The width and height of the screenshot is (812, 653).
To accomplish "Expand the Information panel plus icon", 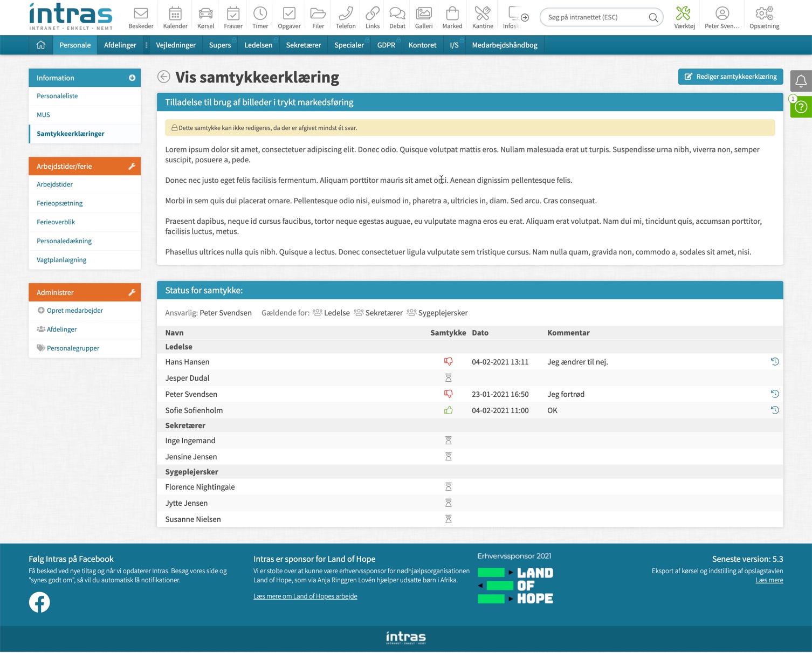I will [x=132, y=78].
